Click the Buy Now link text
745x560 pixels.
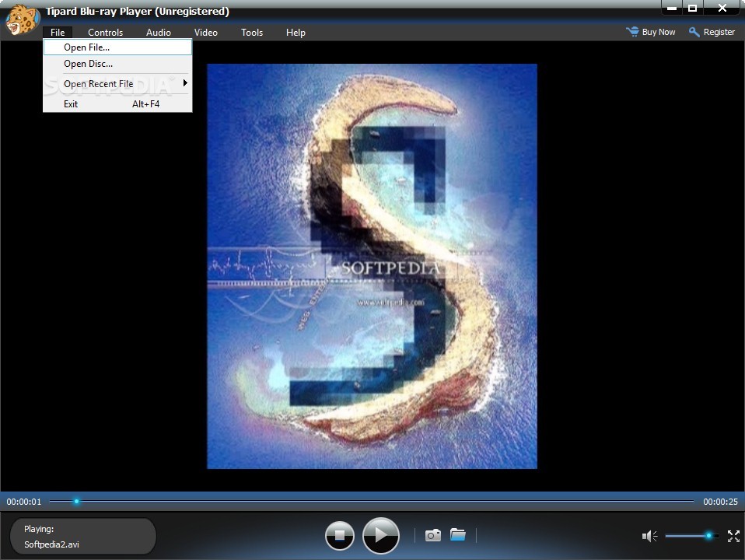tap(659, 32)
